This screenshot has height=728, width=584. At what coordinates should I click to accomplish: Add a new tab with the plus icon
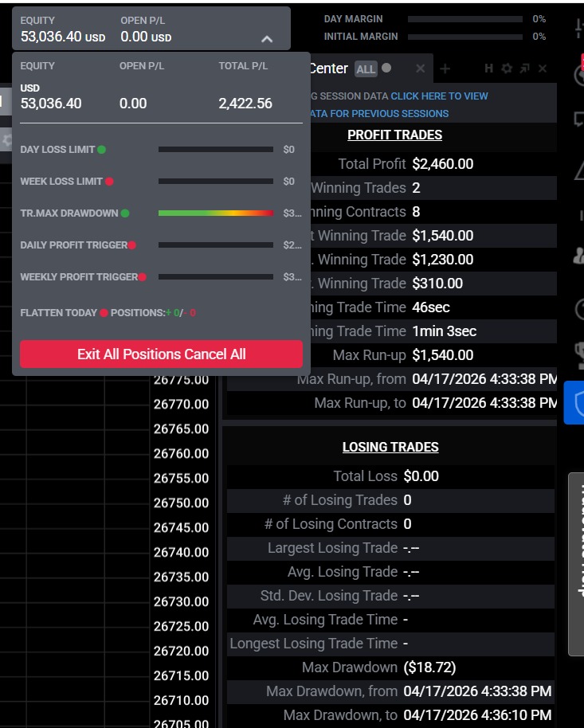445,69
